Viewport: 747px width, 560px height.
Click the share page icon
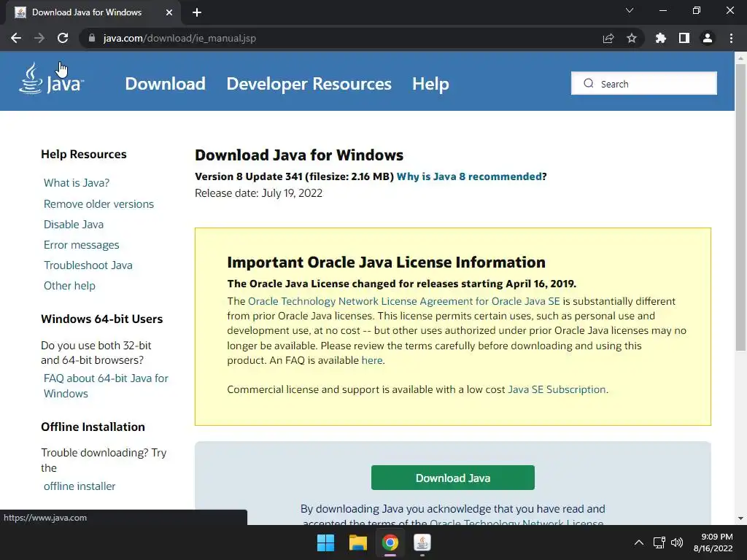pyautogui.click(x=608, y=38)
